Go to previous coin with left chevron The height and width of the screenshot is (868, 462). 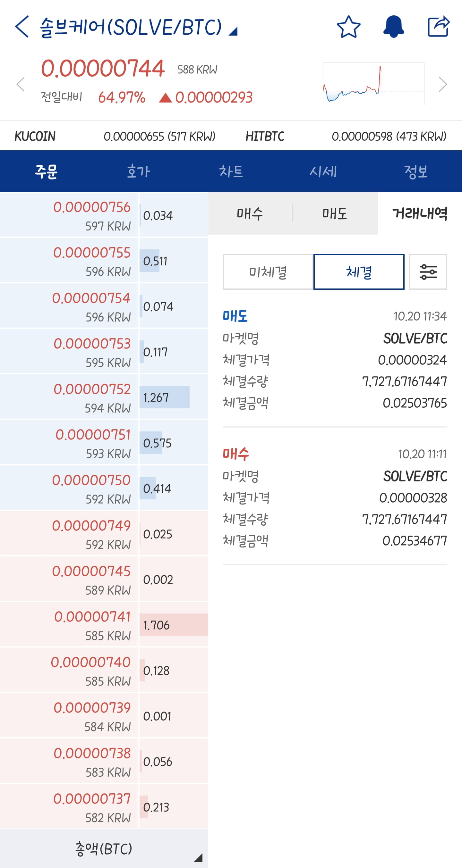click(21, 84)
